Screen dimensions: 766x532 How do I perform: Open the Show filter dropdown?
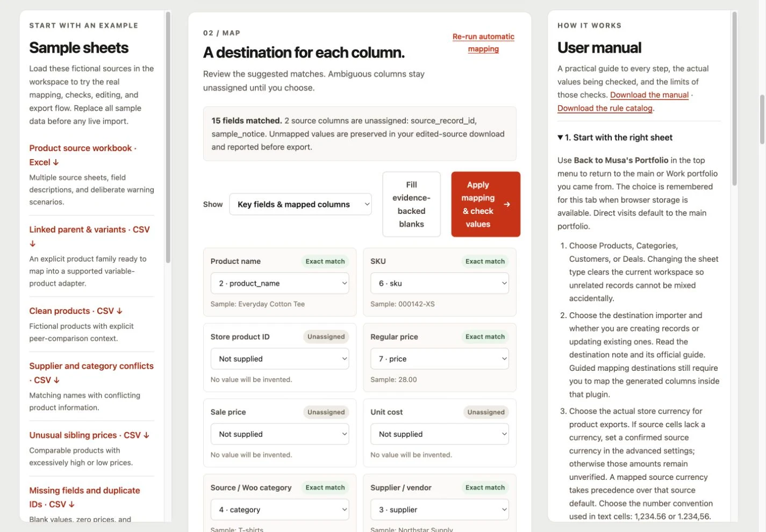(300, 204)
